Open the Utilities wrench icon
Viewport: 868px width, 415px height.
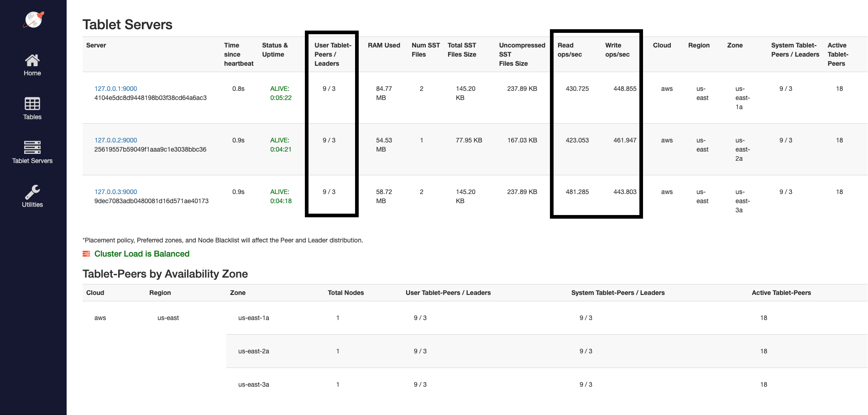32,192
